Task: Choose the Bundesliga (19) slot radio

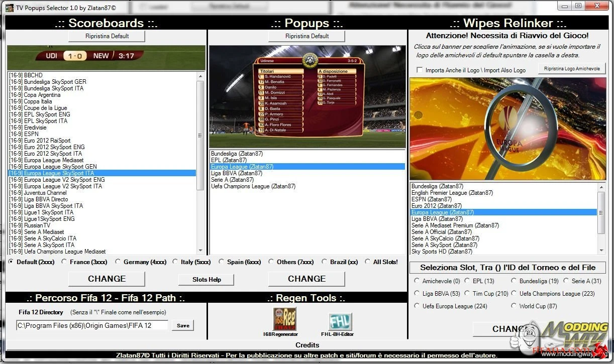Action: 514,281
